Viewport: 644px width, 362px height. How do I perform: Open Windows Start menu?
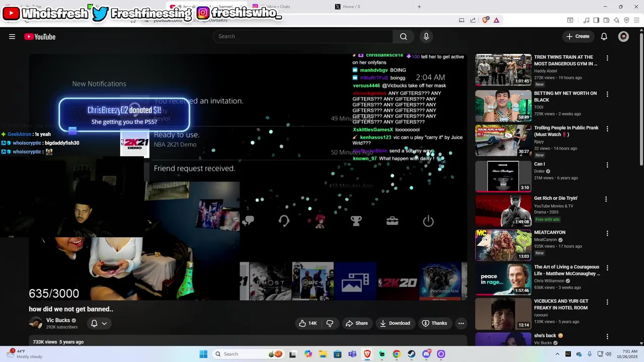click(203, 354)
